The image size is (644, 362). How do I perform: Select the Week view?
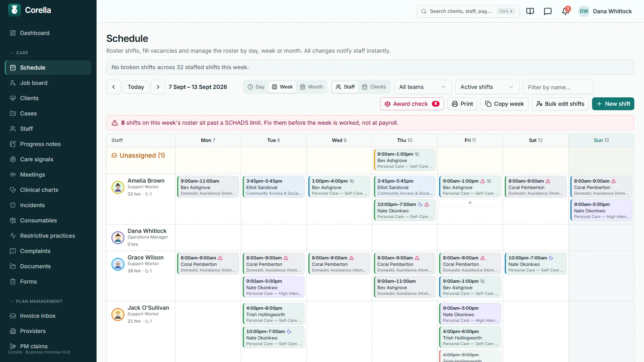click(x=282, y=87)
